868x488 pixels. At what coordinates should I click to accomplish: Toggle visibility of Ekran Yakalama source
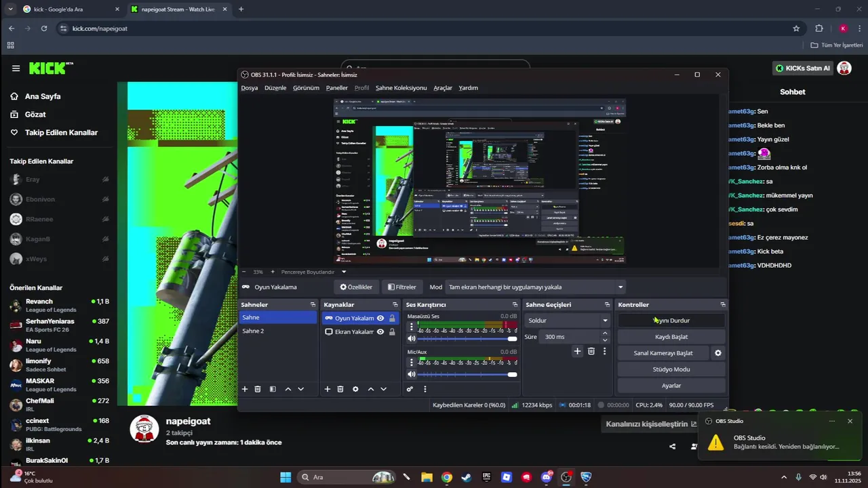coord(380,331)
